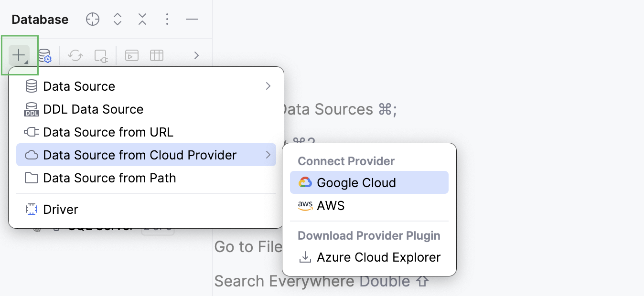Refresh the database connection
Viewport: 644px width, 296px height.
[x=75, y=55]
